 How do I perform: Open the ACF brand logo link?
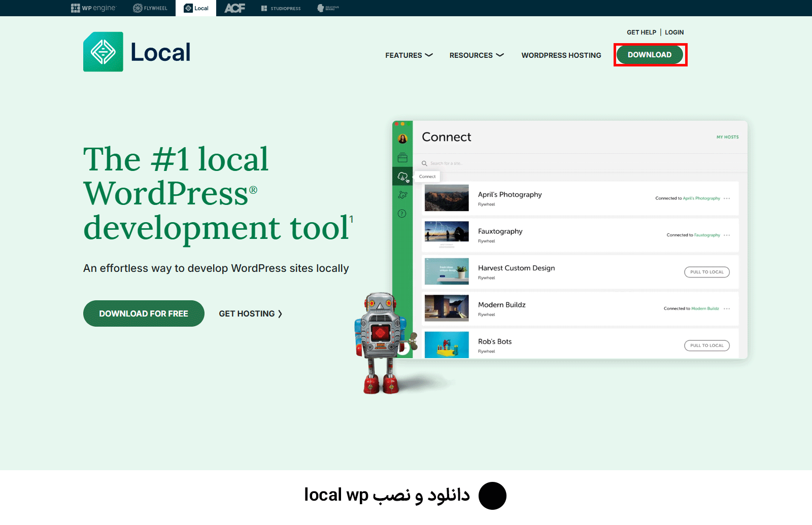click(x=235, y=8)
